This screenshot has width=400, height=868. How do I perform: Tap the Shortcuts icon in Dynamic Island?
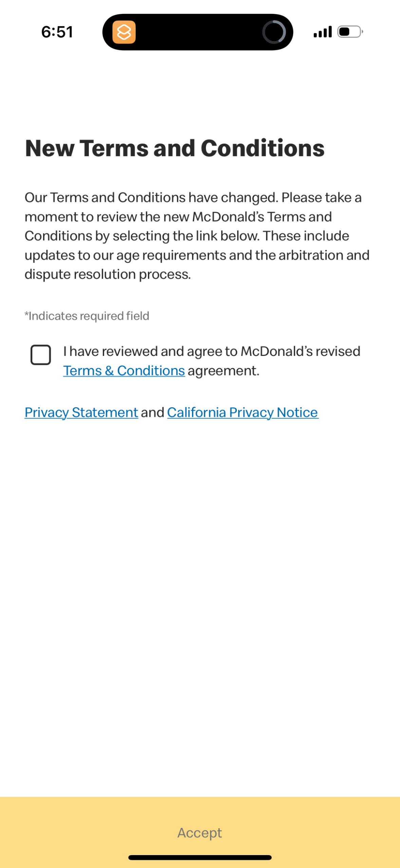(x=124, y=32)
